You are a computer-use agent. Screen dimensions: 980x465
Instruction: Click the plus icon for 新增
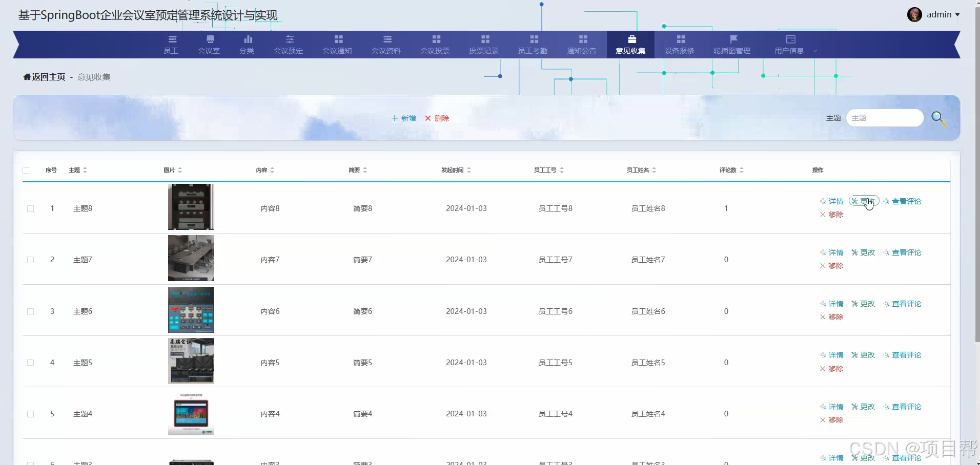pos(395,118)
